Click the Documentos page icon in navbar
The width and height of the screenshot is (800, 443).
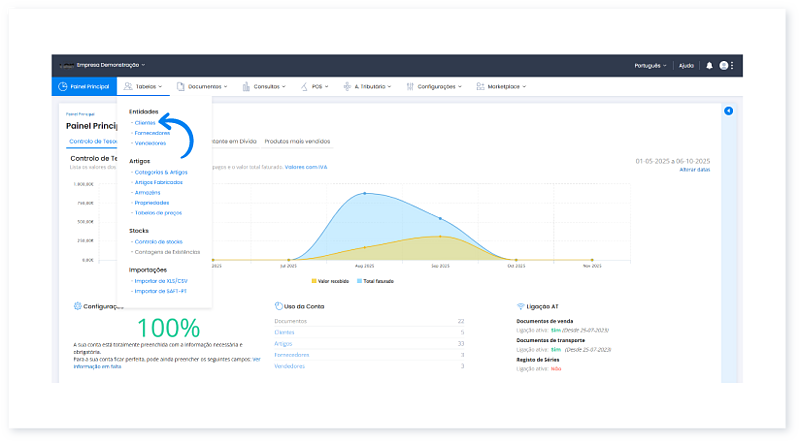click(181, 87)
